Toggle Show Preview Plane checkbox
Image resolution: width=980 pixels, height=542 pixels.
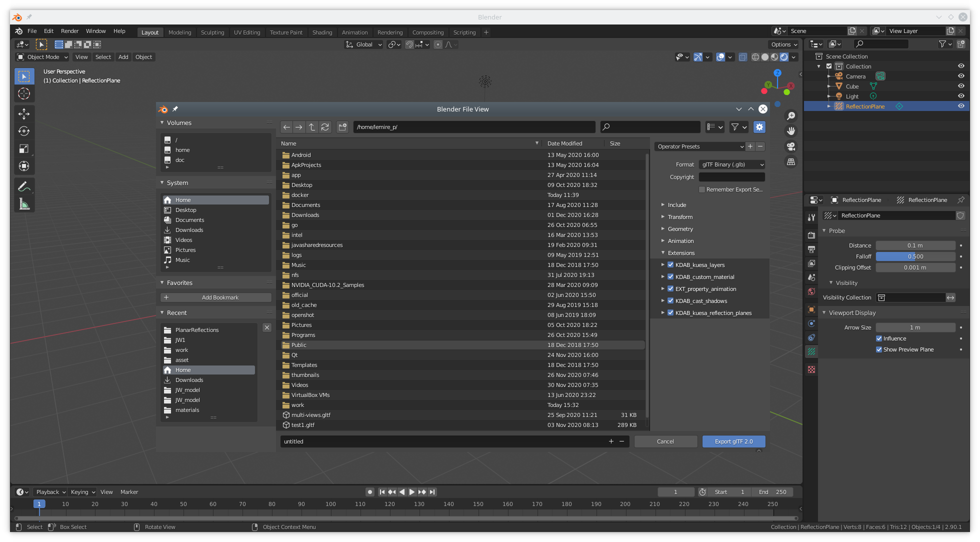tap(879, 349)
